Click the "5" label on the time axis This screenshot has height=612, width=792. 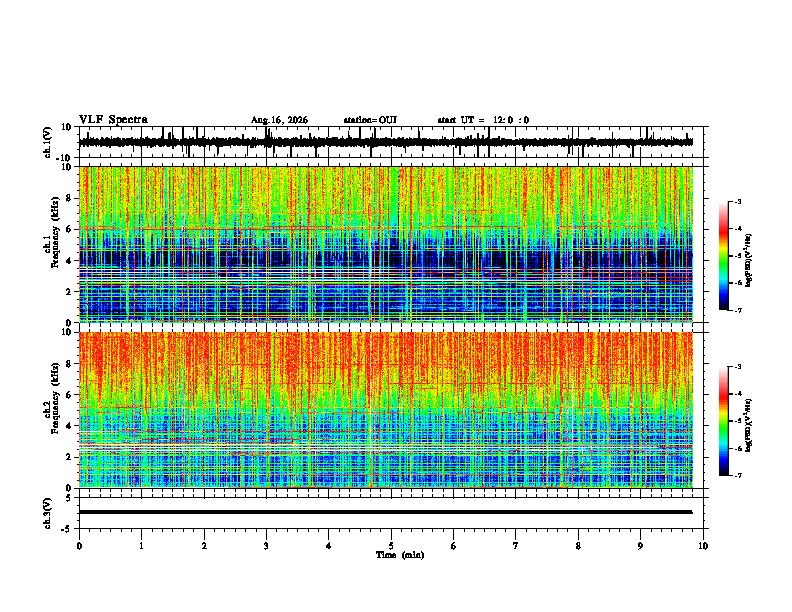(391, 546)
